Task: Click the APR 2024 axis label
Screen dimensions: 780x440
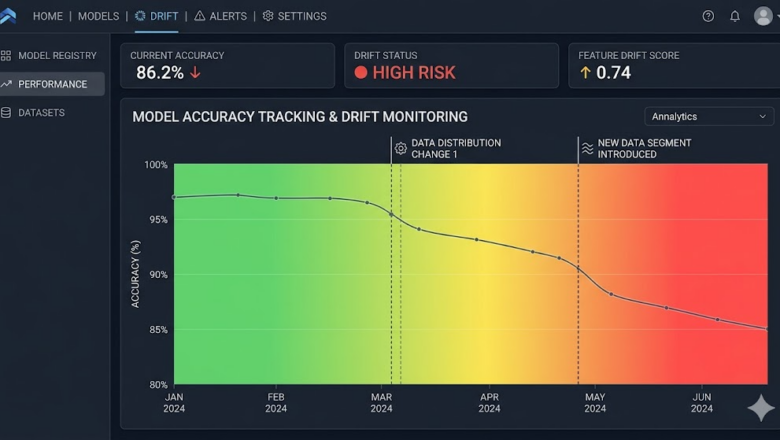Action: click(489, 403)
